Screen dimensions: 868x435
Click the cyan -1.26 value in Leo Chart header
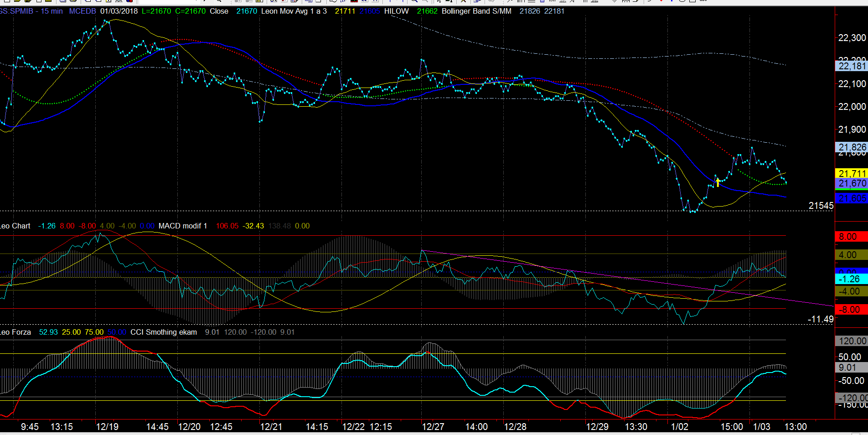click(x=47, y=226)
